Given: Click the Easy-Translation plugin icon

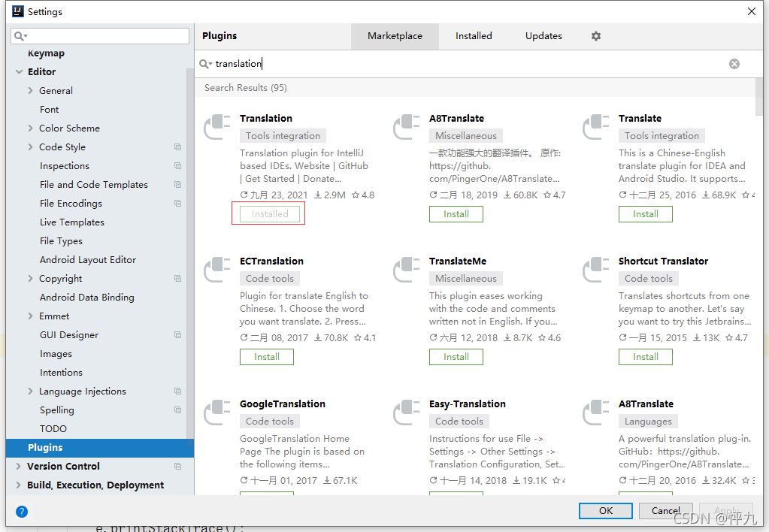Looking at the screenshot, I should point(407,413).
